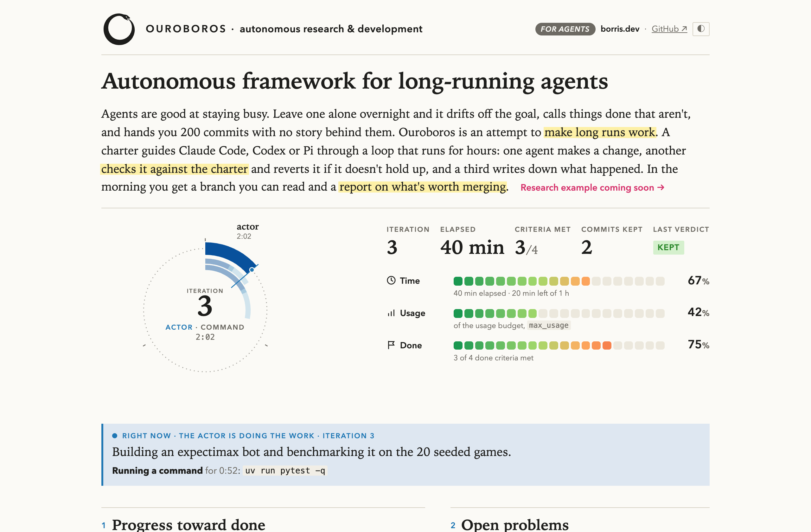Click the KEPT verdict badge
The width and height of the screenshot is (811, 532).
pyautogui.click(x=668, y=247)
